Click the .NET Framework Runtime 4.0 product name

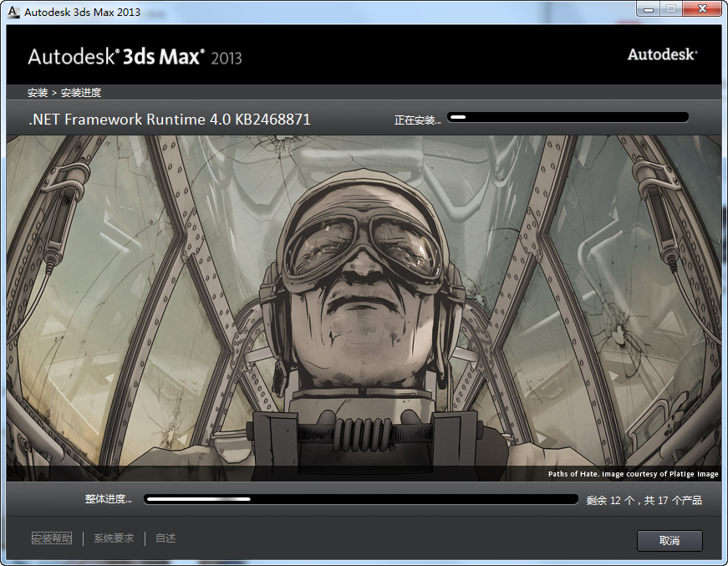(x=170, y=120)
